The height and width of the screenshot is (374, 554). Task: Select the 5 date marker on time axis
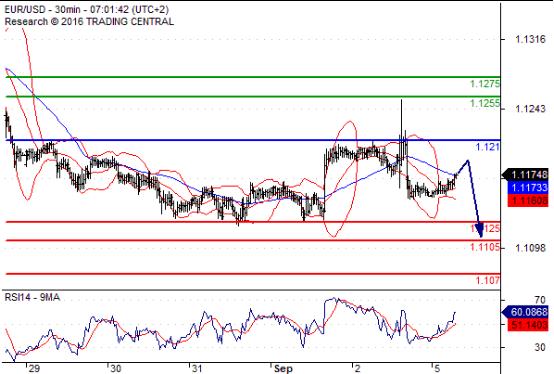click(437, 369)
